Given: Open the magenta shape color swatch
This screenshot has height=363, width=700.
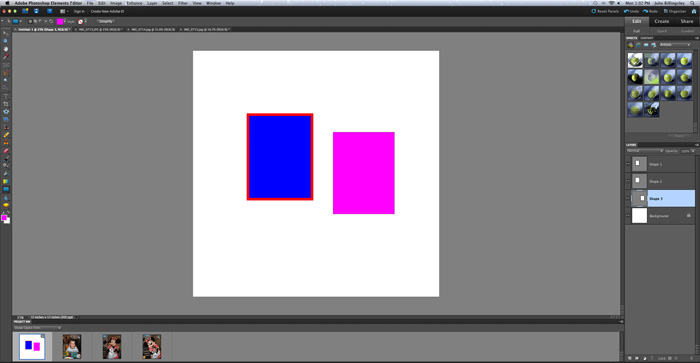Looking at the screenshot, I should coord(60,21).
